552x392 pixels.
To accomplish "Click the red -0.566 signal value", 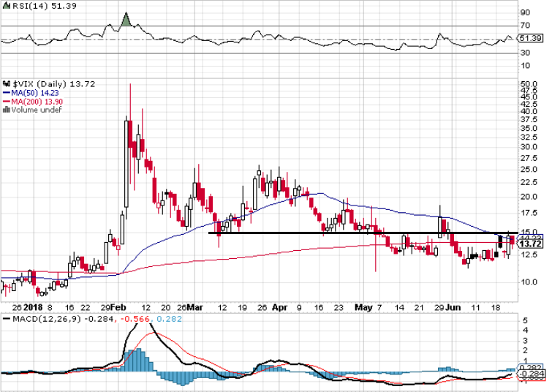I will click(x=135, y=319).
